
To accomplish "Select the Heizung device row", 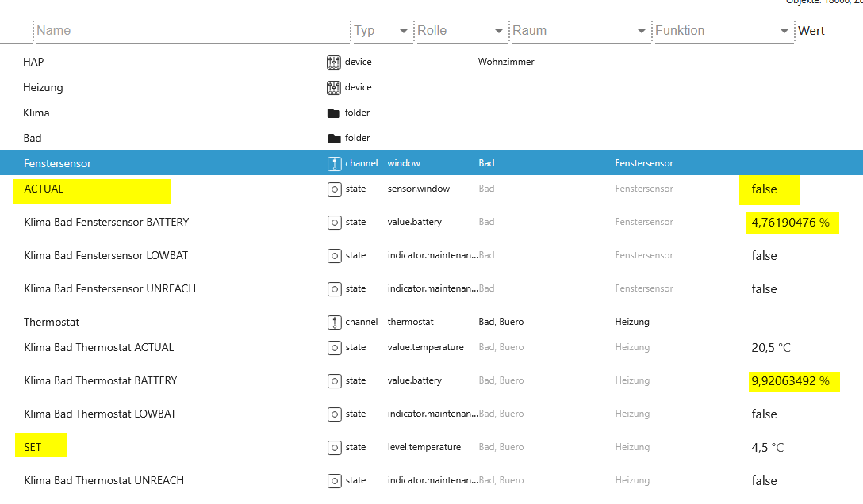I will click(x=43, y=87).
